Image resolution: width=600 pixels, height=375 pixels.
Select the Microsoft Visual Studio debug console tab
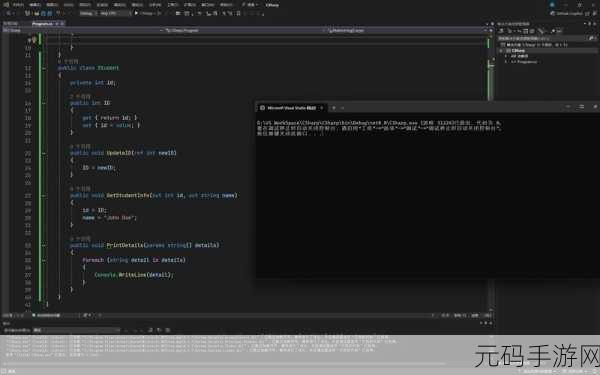pyautogui.click(x=292, y=108)
